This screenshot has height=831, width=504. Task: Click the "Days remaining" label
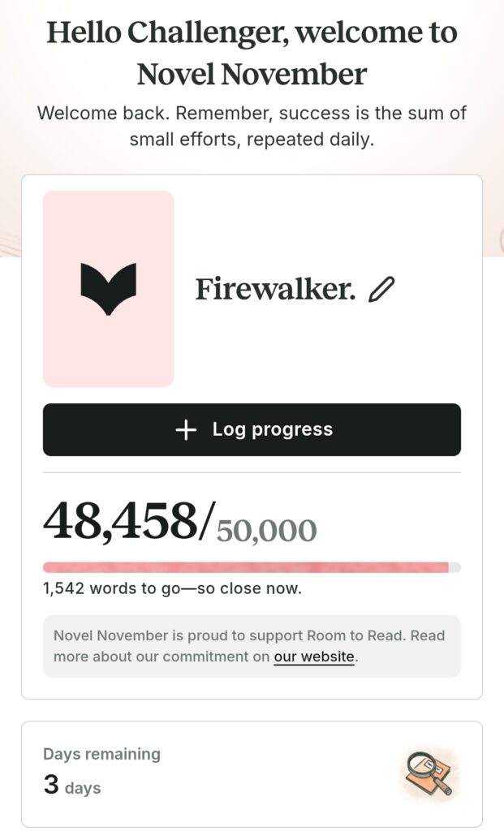101,754
